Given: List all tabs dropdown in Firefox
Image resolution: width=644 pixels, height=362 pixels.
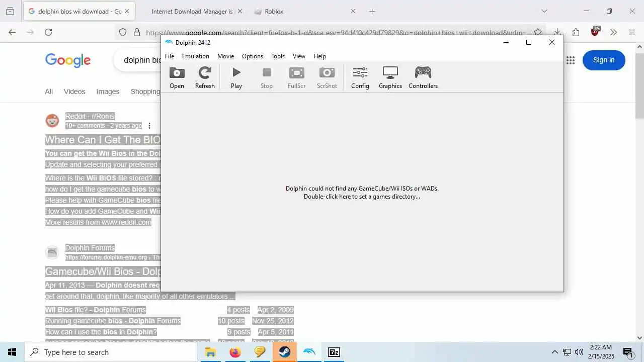Looking at the screenshot, I should [544, 11].
